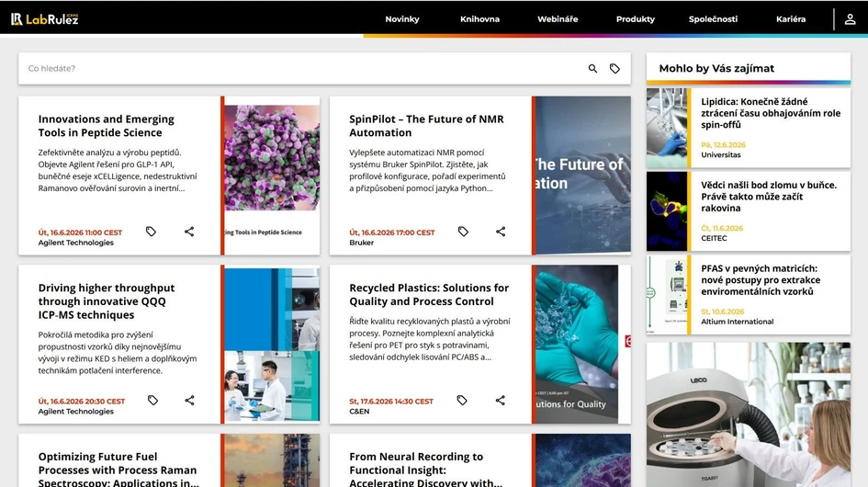Click the CEITEC cell fluorescence thumbnail
This screenshot has width=868, height=487.
(x=667, y=211)
